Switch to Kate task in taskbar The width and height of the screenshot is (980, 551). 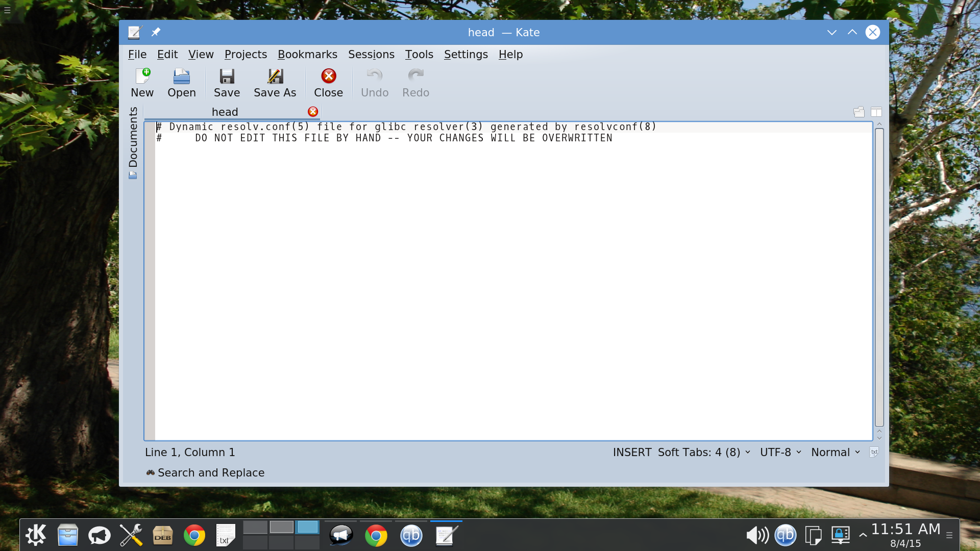pos(446,535)
